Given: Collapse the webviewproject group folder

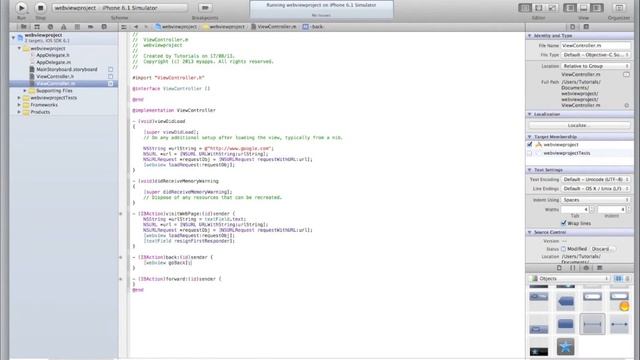Looking at the screenshot, I should click(x=19, y=49).
